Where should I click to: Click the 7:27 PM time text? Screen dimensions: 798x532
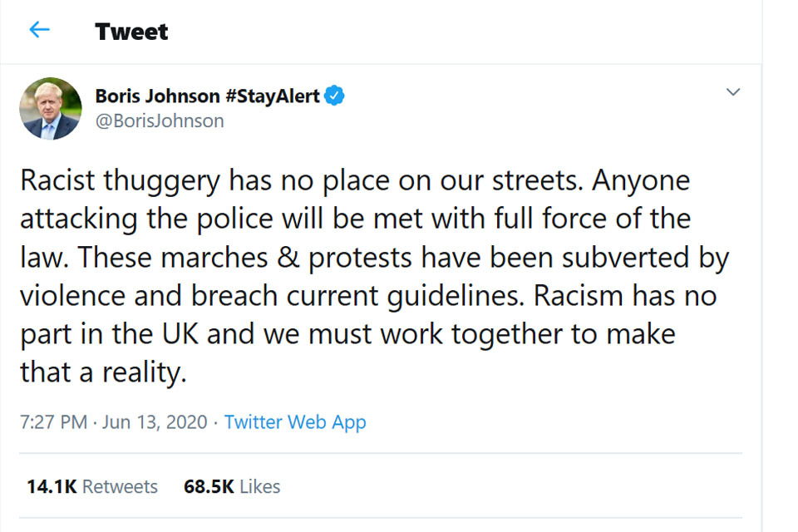[x=53, y=421]
